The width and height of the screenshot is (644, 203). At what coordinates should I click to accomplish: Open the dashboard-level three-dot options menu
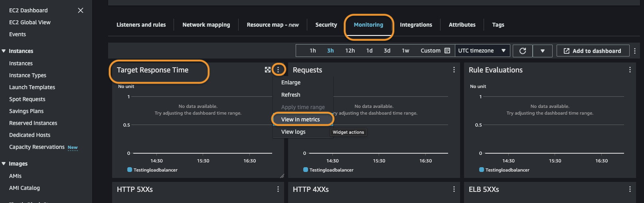635,51
